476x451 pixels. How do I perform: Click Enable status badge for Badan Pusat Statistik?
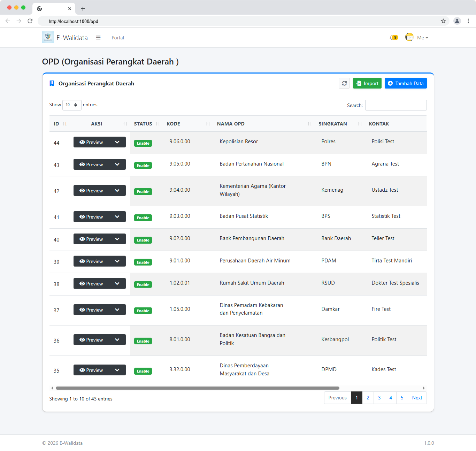143,218
